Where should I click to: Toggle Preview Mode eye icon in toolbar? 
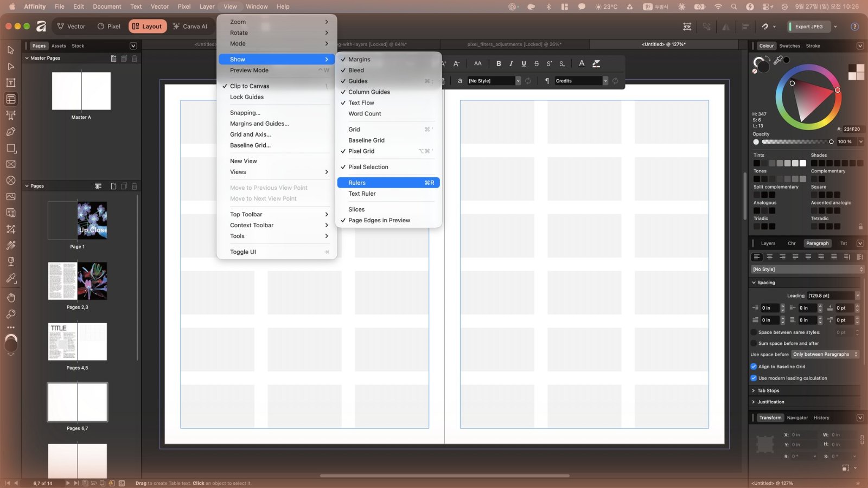pyautogui.click(x=687, y=27)
